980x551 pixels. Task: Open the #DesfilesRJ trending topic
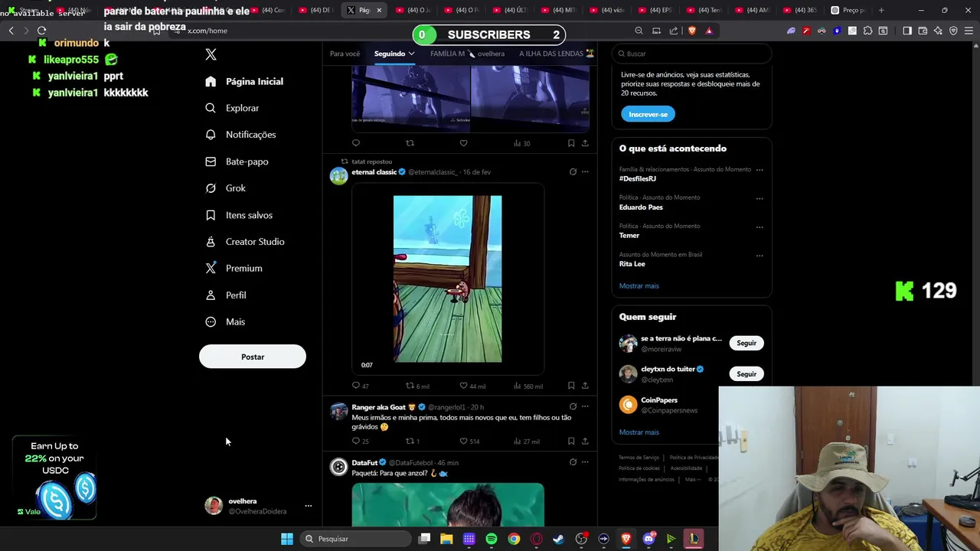[x=638, y=178]
